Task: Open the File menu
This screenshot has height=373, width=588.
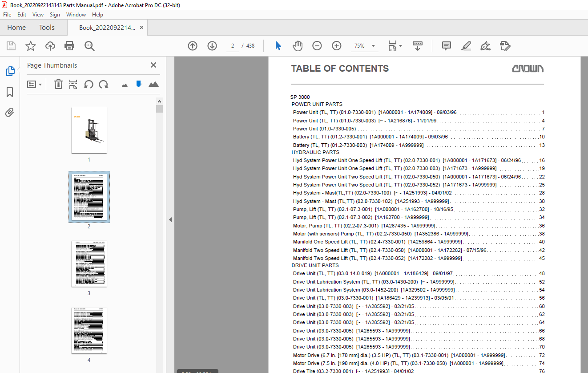Action: [x=7, y=15]
